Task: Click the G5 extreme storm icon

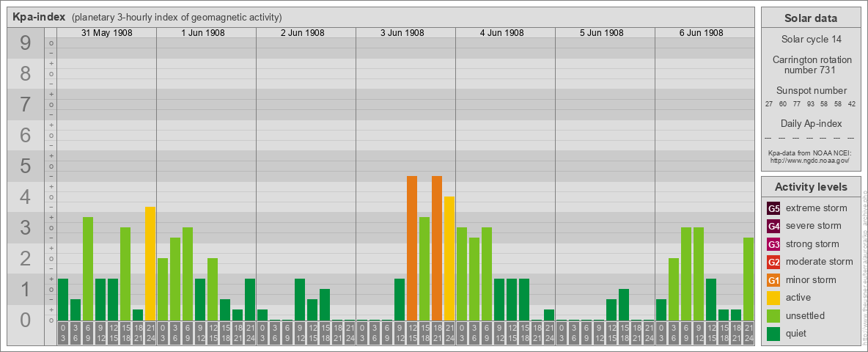Action: [x=773, y=208]
